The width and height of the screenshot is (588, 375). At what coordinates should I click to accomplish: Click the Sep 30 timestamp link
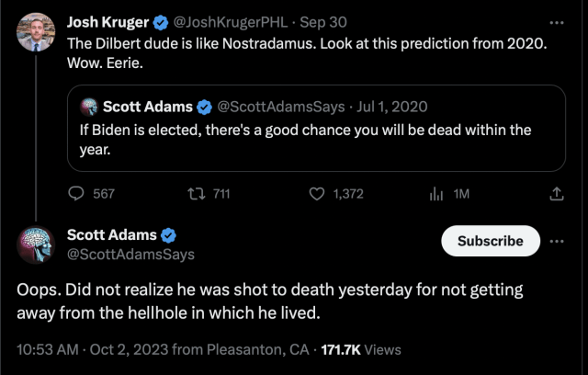(x=323, y=22)
